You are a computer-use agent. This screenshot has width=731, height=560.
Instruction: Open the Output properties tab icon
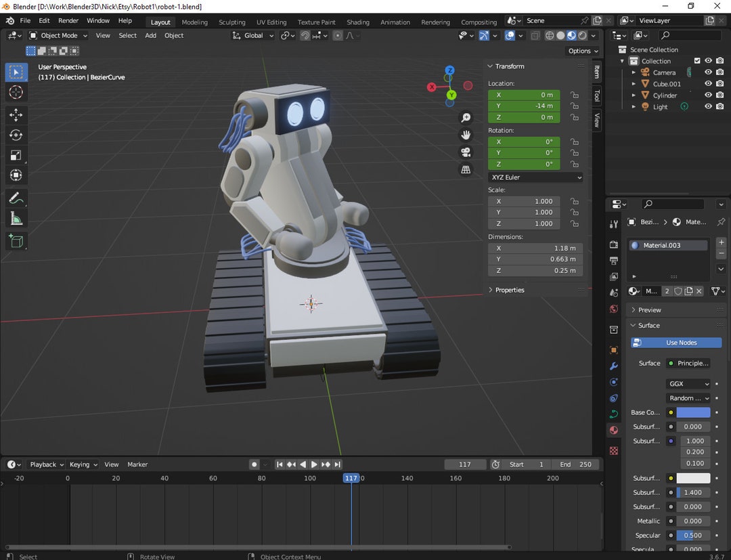tap(614, 261)
